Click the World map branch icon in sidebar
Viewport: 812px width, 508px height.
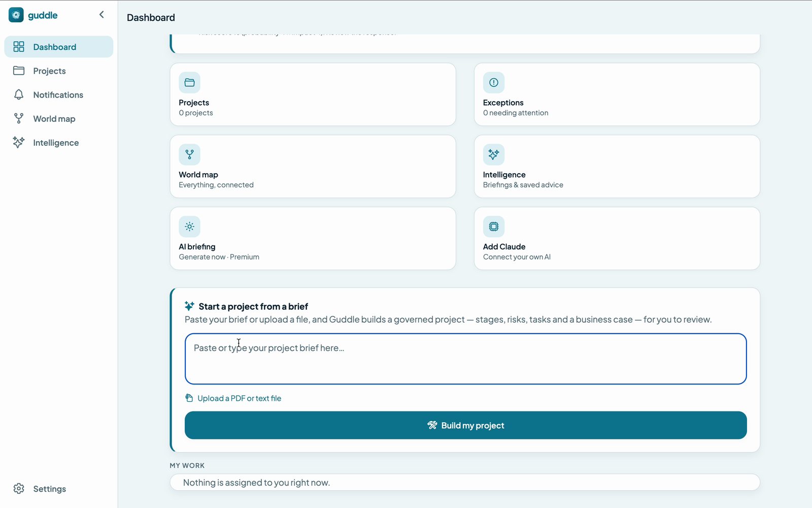pos(19,118)
